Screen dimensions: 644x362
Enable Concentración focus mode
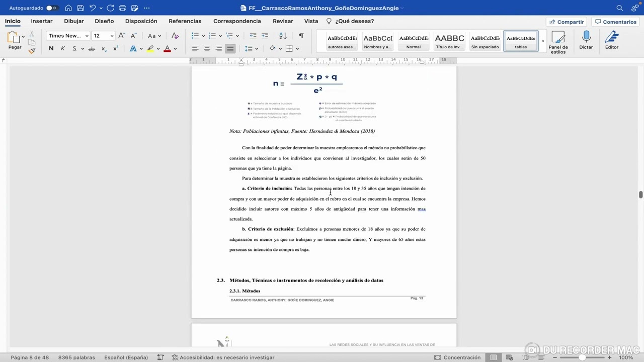[457, 357]
